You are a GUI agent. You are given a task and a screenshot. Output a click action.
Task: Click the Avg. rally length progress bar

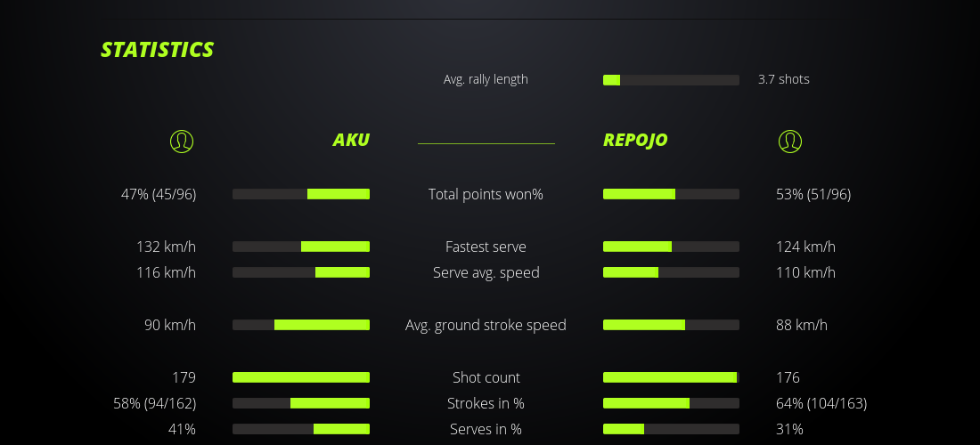[671, 80]
